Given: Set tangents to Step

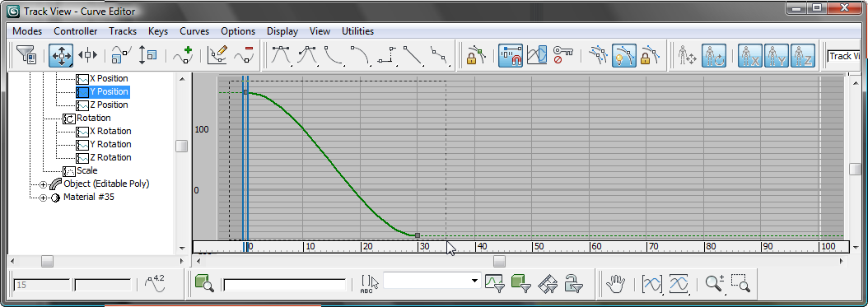Looking at the screenshot, I should point(386,55).
